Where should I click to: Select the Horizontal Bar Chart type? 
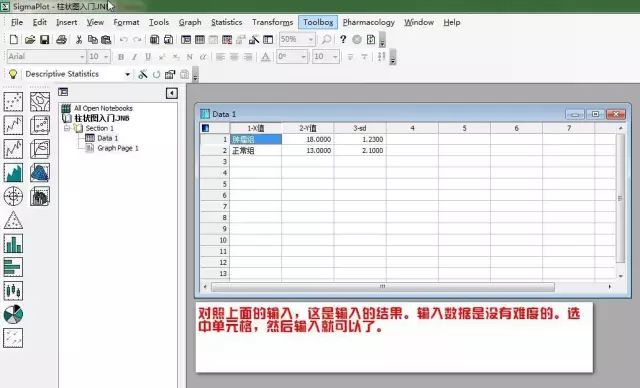pos(13,267)
